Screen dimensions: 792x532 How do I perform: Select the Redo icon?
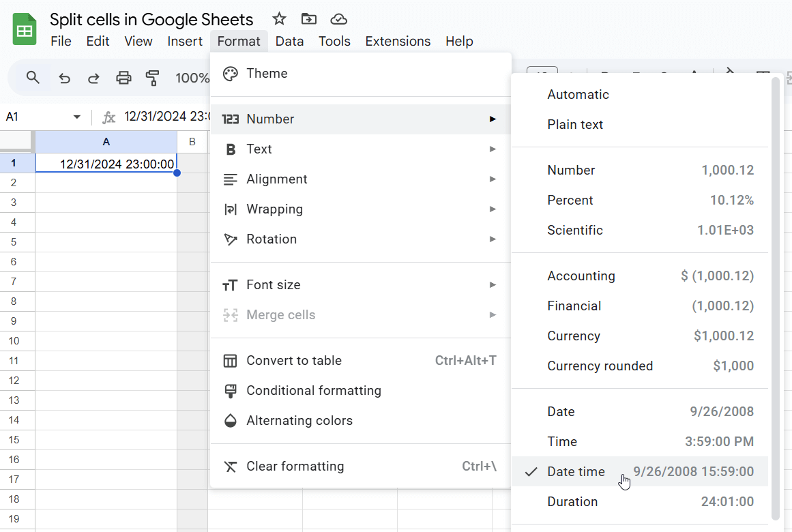93,78
